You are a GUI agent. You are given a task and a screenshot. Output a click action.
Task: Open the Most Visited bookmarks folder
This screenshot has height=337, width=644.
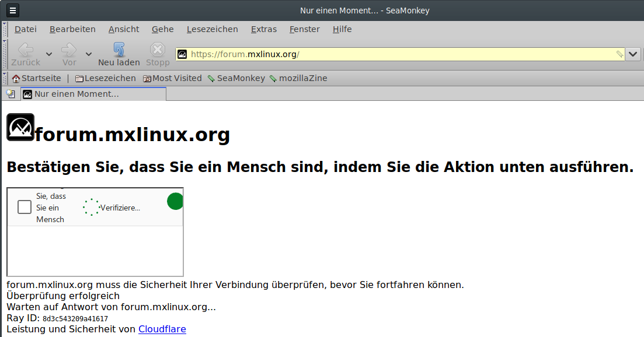click(172, 78)
